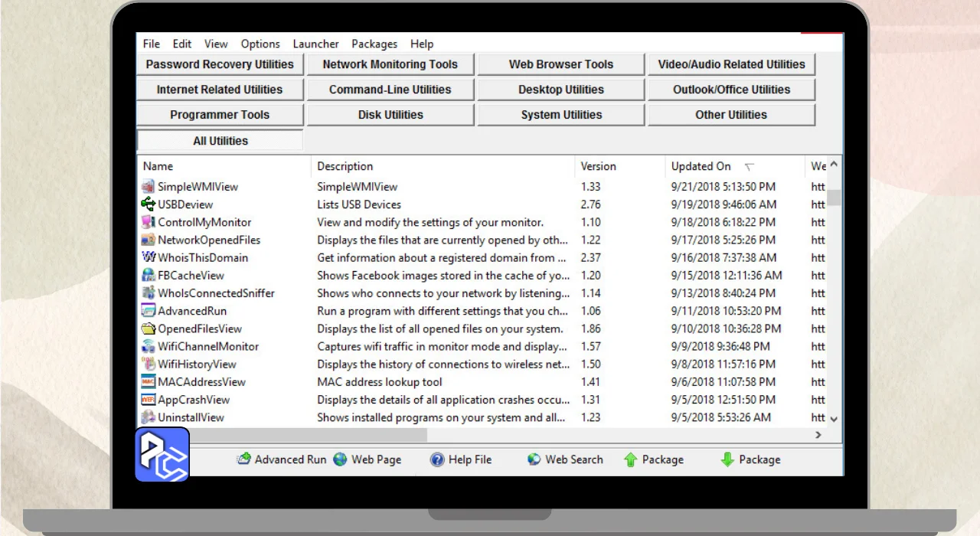Image resolution: width=980 pixels, height=536 pixels.
Task: Open the Packages menu
Action: [x=374, y=44]
